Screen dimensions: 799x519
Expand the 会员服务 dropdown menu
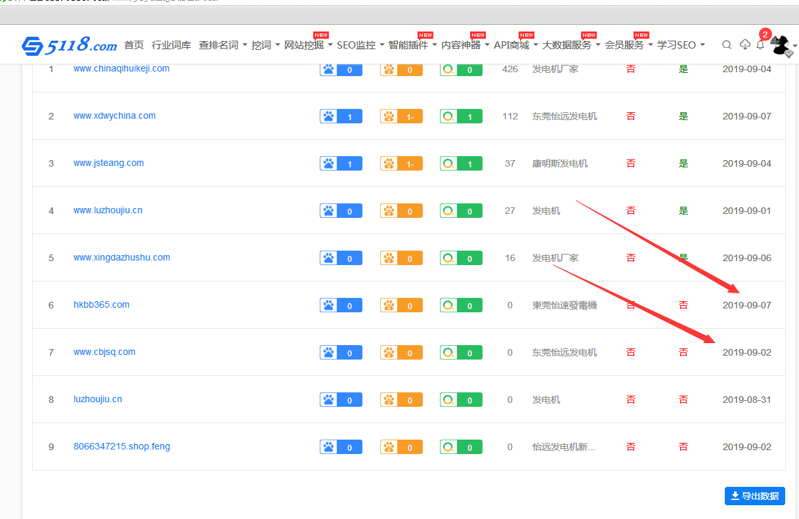628,45
